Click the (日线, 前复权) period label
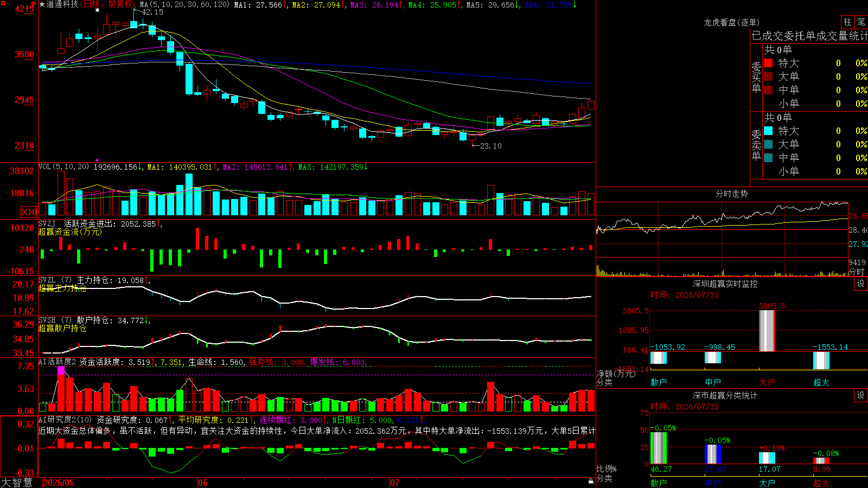Image resolution: width=868 pixels, height=488 pixels. (x=108, y=4)
